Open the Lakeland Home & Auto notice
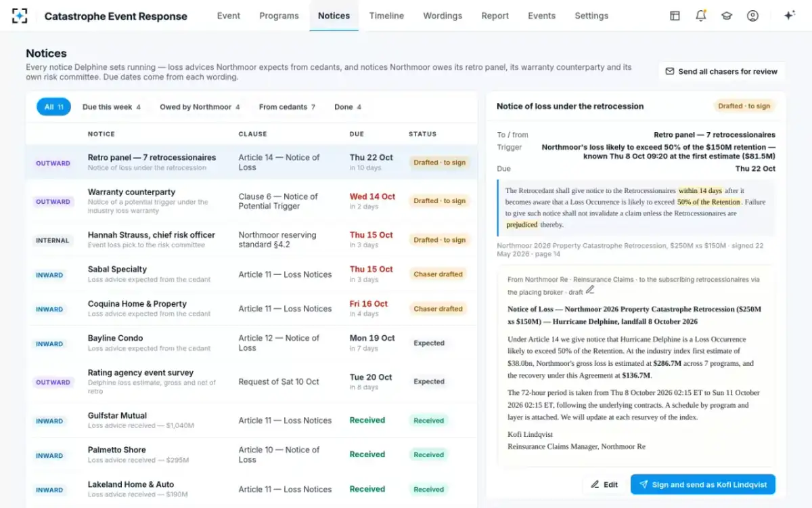The image size is (812, 508). pyautogui.click(x=251, y=489)
